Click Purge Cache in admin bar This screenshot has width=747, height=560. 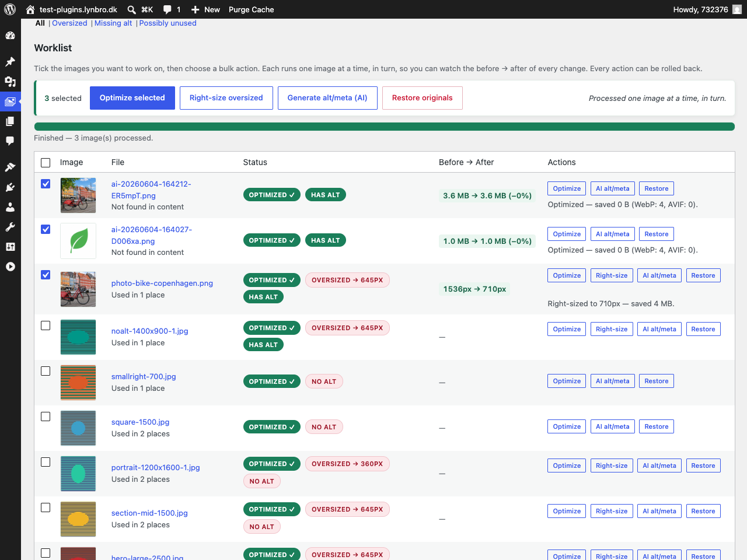[x=251, y=9]
